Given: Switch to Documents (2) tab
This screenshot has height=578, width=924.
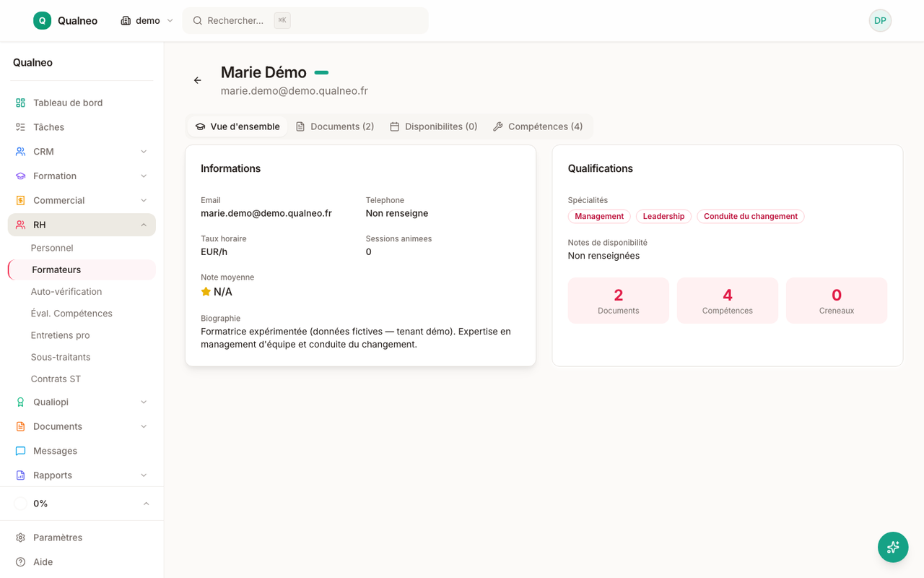Looking at the screenshot, I should point(335,126).
